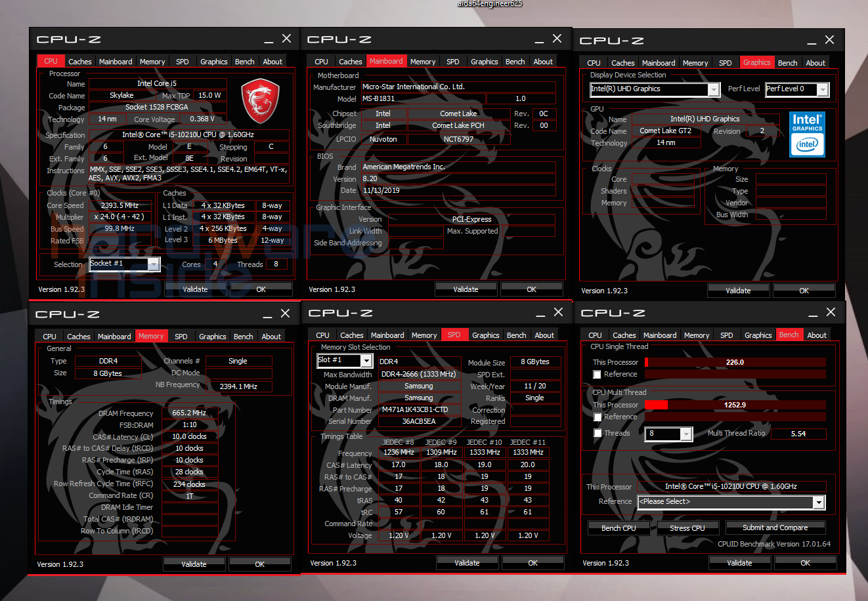
Task: Enable Reference under CPU Single Thread
Action: (x=597, y=374)
